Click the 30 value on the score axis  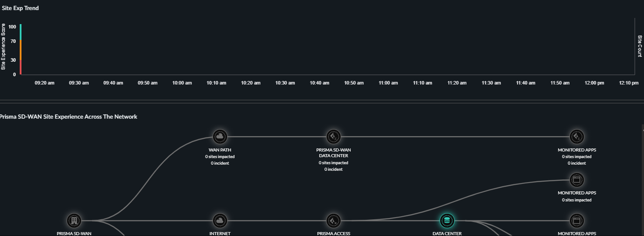pyautogui.click(x=13, y=60)
